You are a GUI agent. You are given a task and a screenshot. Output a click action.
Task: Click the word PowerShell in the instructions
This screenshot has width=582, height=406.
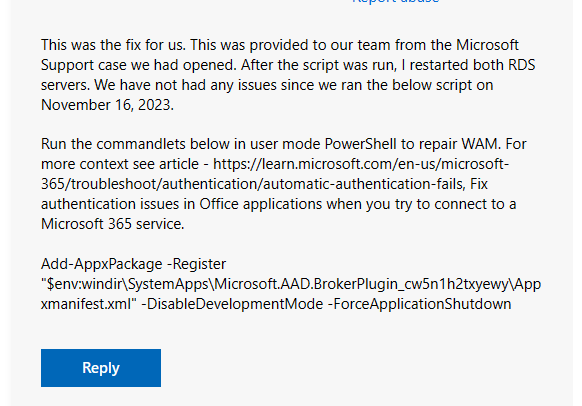click(360, 144)
